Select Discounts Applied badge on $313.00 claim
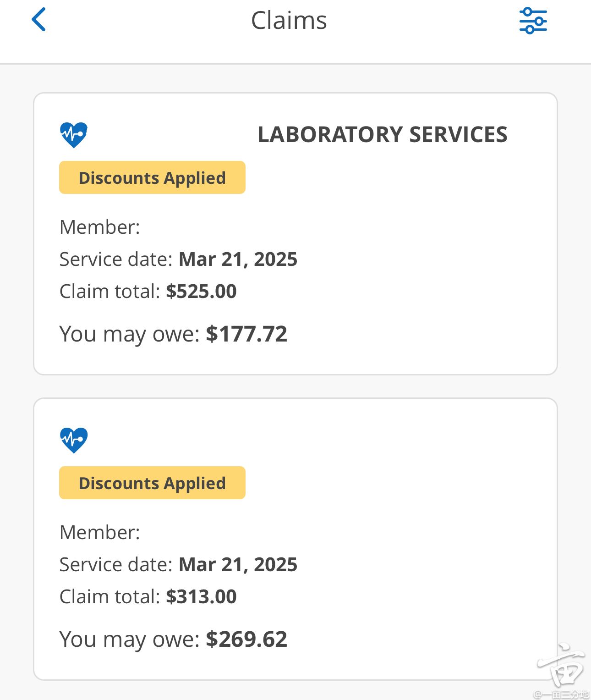 pyautogui.click(x=152, y=483)
